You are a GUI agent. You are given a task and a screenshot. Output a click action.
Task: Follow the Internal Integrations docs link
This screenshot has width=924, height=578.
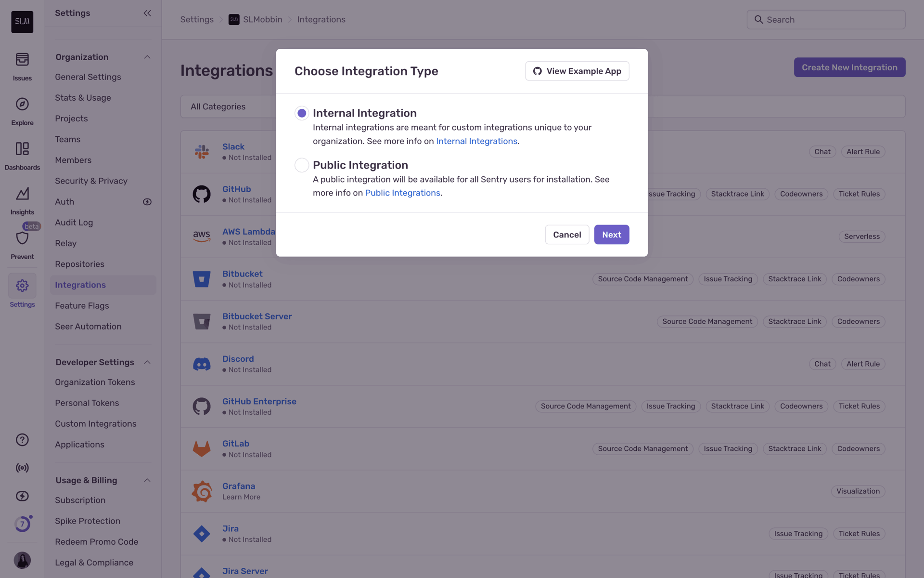(476, 141)
